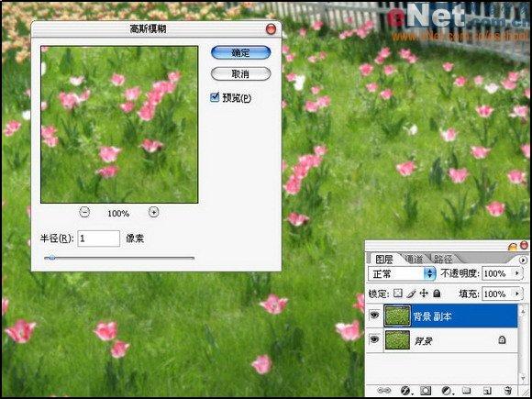This screenshot has width=532, height=399.
Task: Toggle lock position move icon
Action: 424,294
